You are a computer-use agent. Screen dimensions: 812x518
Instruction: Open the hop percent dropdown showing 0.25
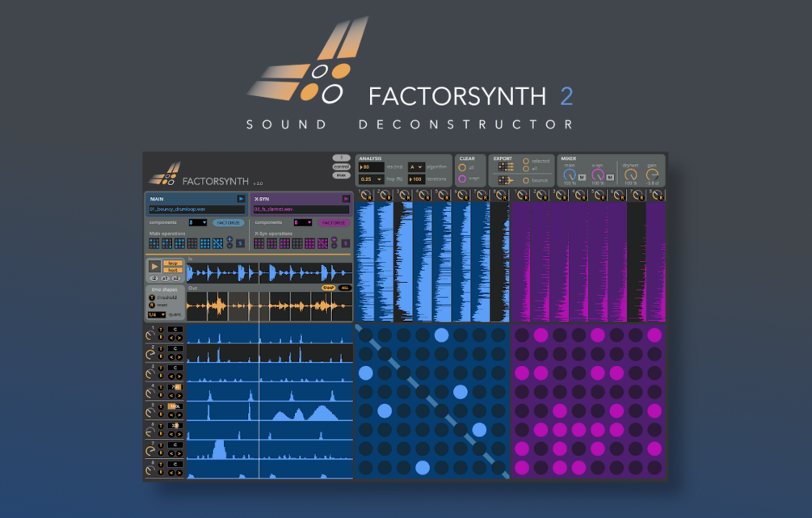pos(372,179)
